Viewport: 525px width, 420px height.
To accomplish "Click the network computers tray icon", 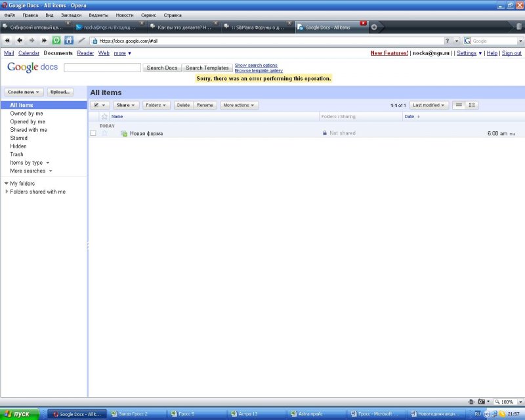I will [x=494, y=414].
